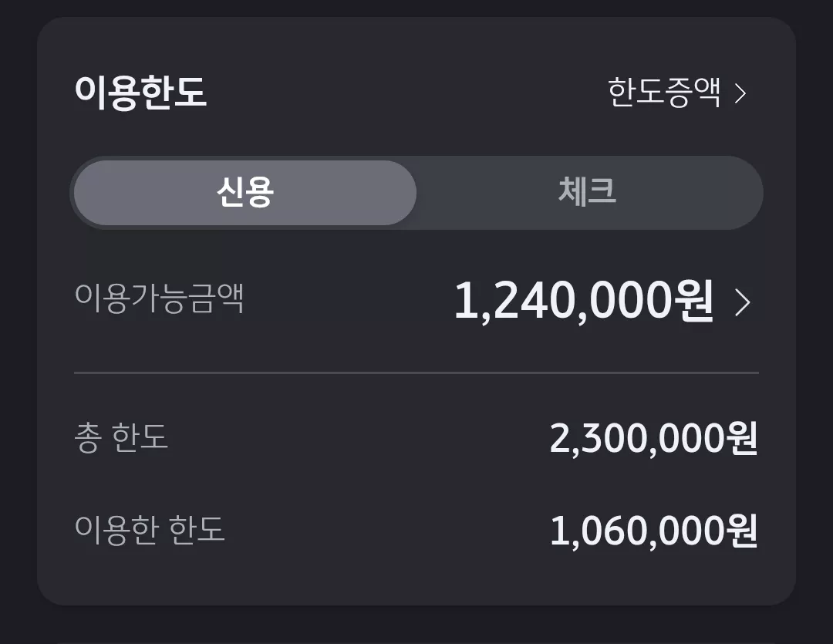
Task: Open the available amount detail row
Action: 416,302
